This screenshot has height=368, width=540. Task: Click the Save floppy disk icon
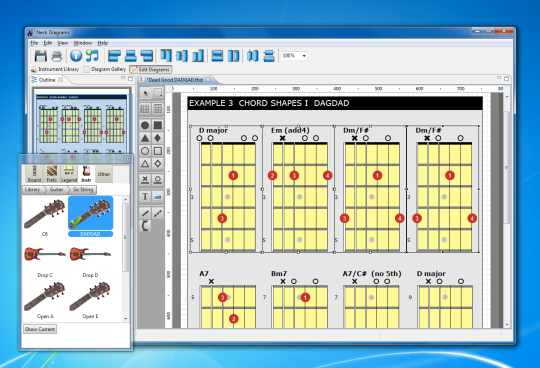[x=41, y=55]
